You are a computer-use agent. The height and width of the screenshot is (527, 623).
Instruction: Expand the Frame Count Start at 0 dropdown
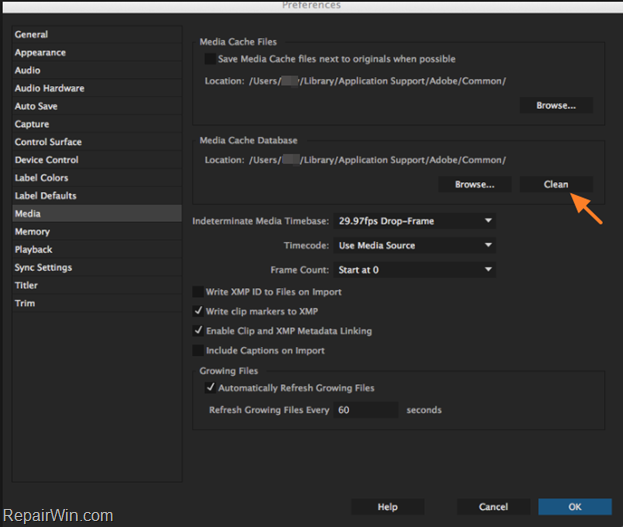click(414, 270)
